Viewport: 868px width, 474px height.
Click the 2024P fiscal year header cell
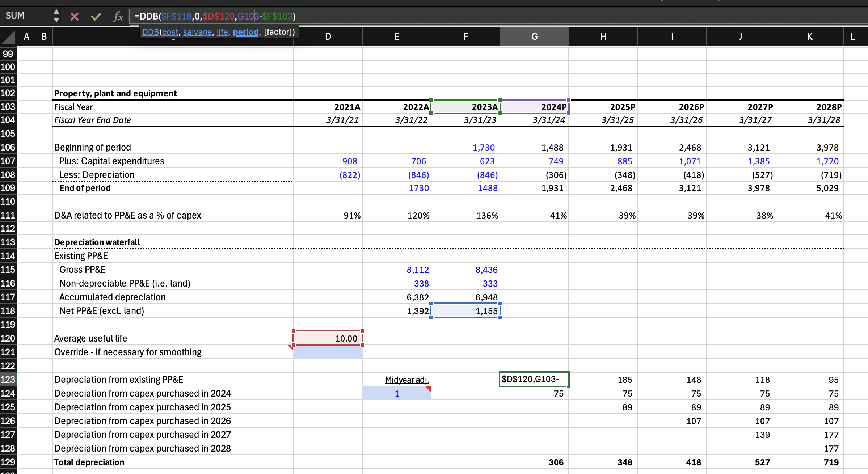pos(534,107)
